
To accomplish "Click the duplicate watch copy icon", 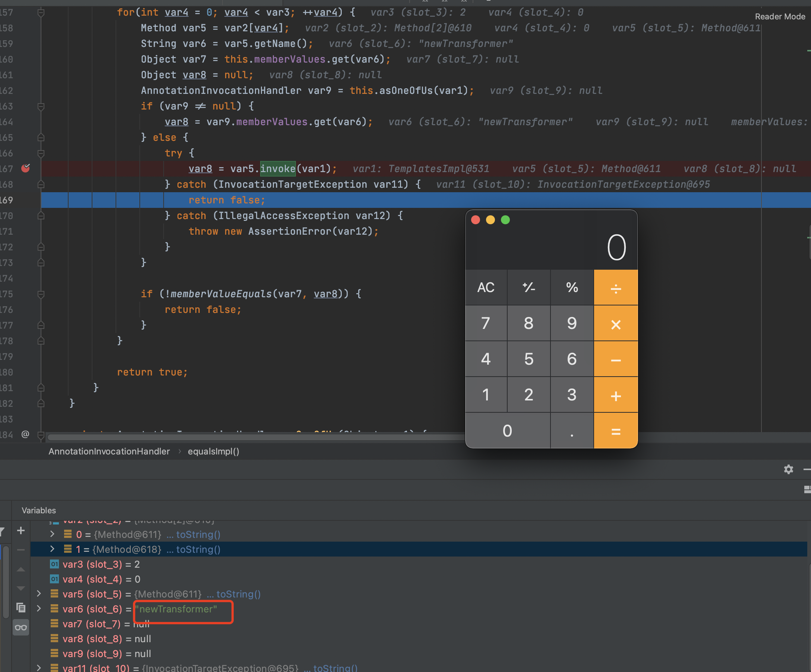I will [x=21, y=608].
